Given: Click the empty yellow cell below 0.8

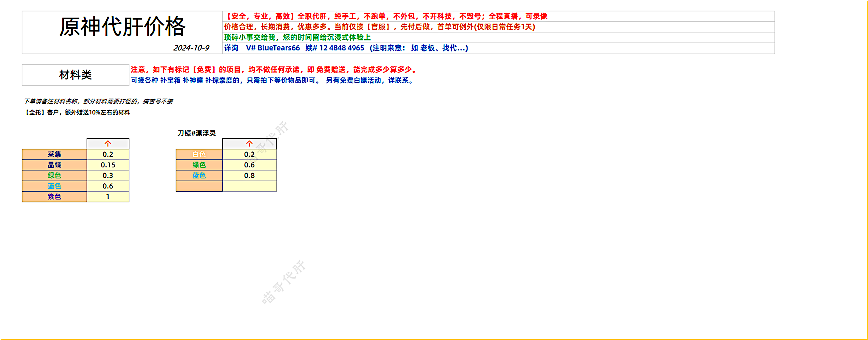Looking at the screenshot, I should click(249, 186).
